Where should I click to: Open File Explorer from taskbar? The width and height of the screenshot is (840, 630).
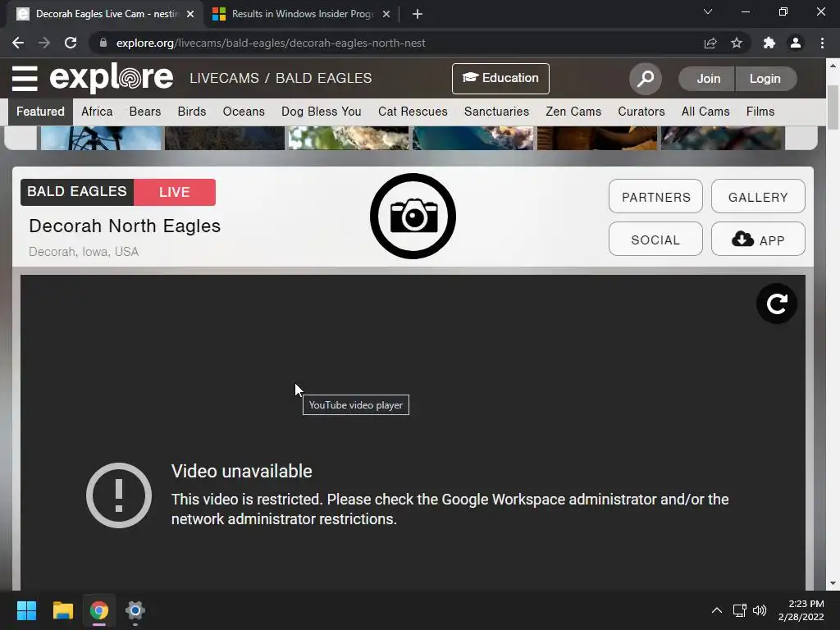point(62,610)
